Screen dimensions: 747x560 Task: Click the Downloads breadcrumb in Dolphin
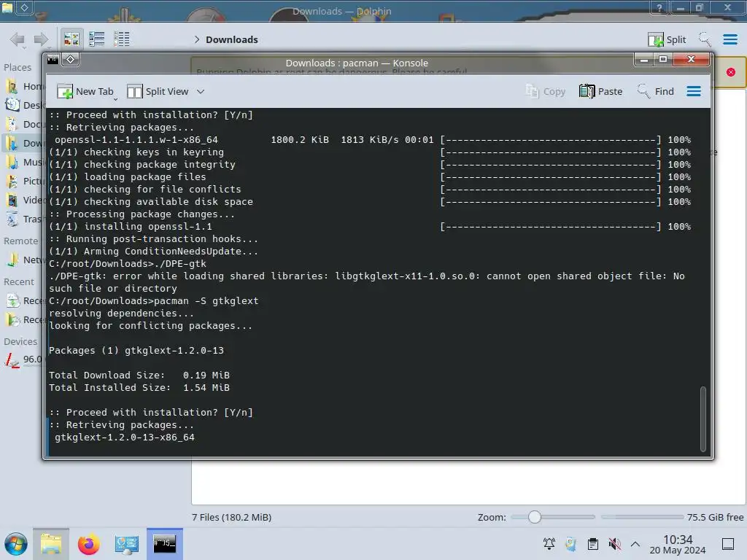pyautogui.click(x=231, y=39)
